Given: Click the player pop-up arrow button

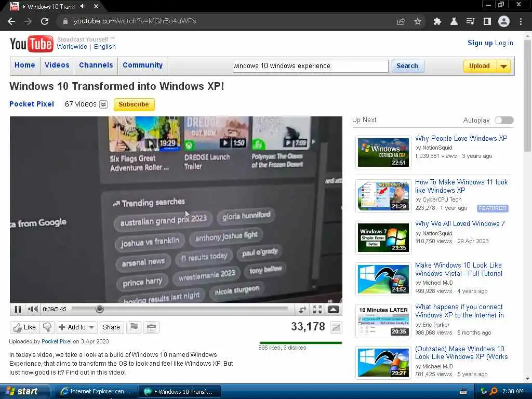Looking at the screenshot, I should point(333,309).
